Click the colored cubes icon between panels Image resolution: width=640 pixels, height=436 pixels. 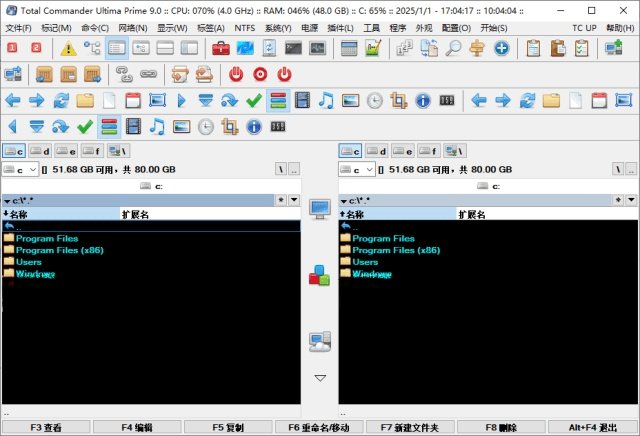[x=319, y=274]
